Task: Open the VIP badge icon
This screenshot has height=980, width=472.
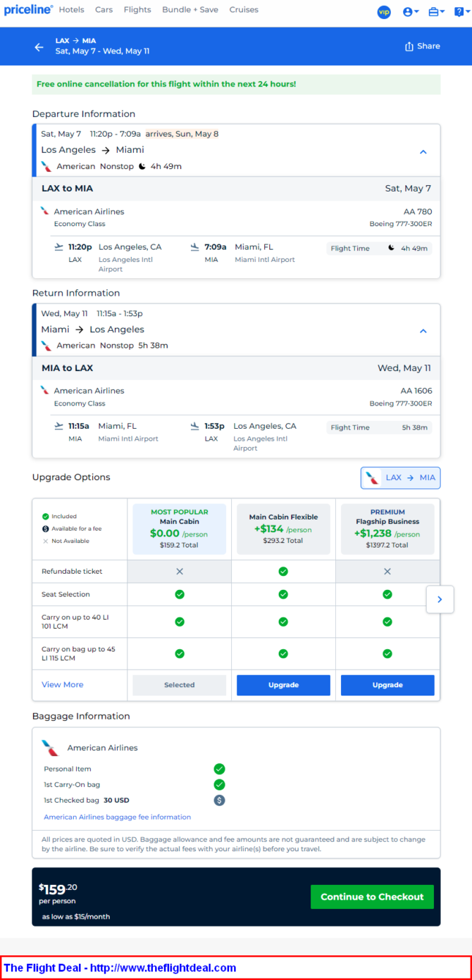Action: point(384,12)
